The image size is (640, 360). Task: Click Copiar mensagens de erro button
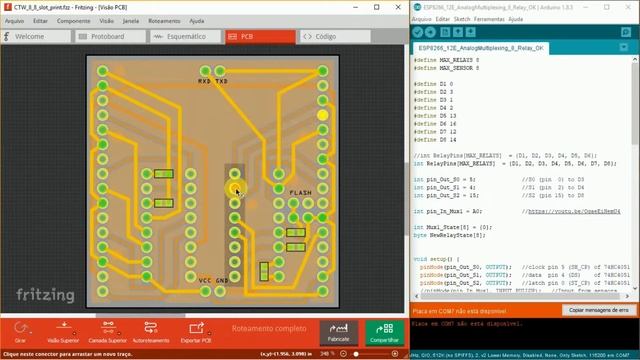598,310
